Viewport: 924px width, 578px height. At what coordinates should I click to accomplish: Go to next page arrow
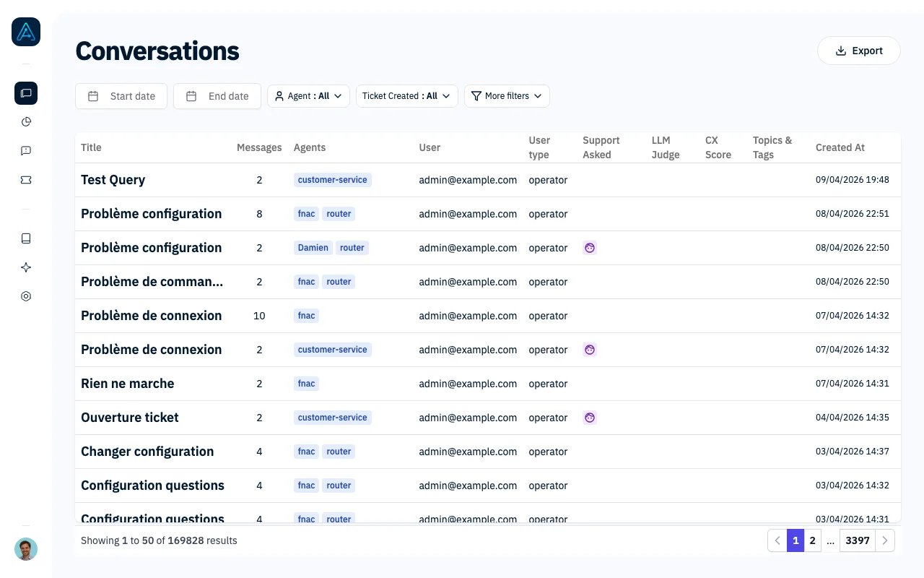click(x=885, y=540)
